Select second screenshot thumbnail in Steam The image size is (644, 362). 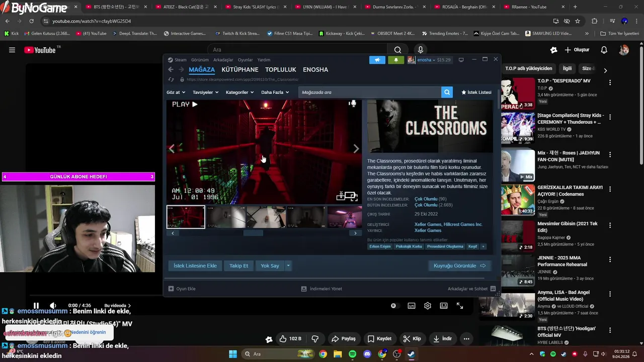(x=226, y=217)
